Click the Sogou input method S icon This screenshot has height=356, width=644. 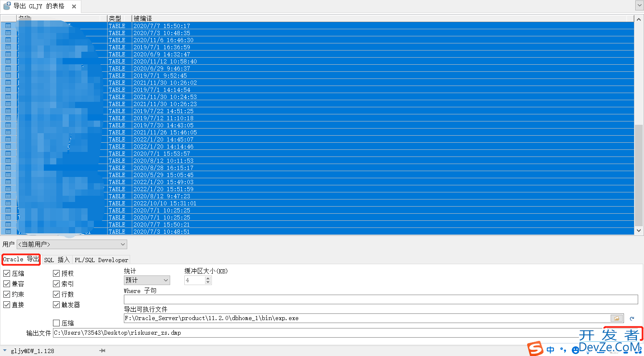[535, 349]
